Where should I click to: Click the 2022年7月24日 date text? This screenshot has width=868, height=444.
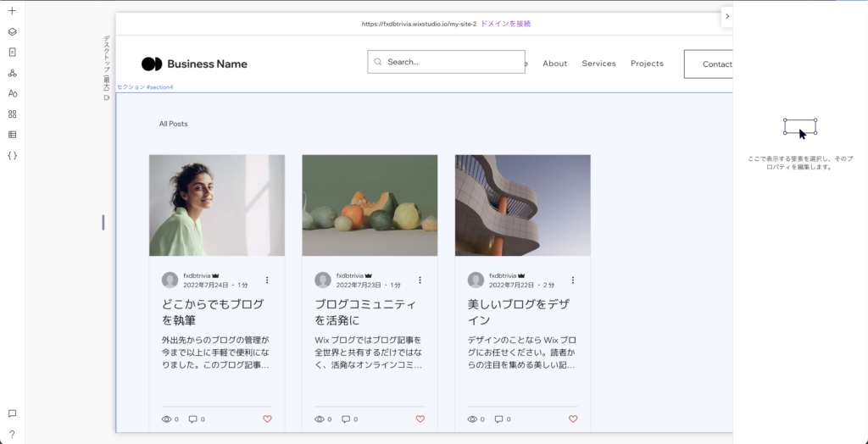click(205, 285)
